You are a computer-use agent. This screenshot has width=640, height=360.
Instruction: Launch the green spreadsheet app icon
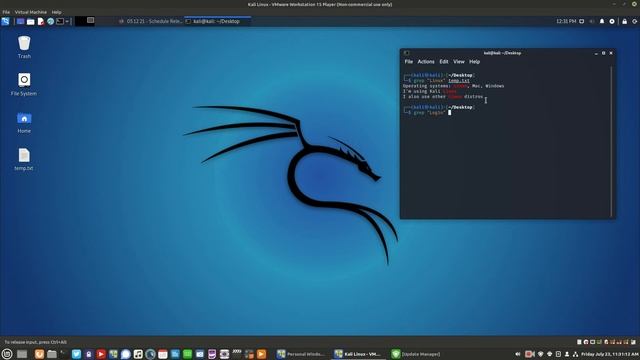[187, 354]
